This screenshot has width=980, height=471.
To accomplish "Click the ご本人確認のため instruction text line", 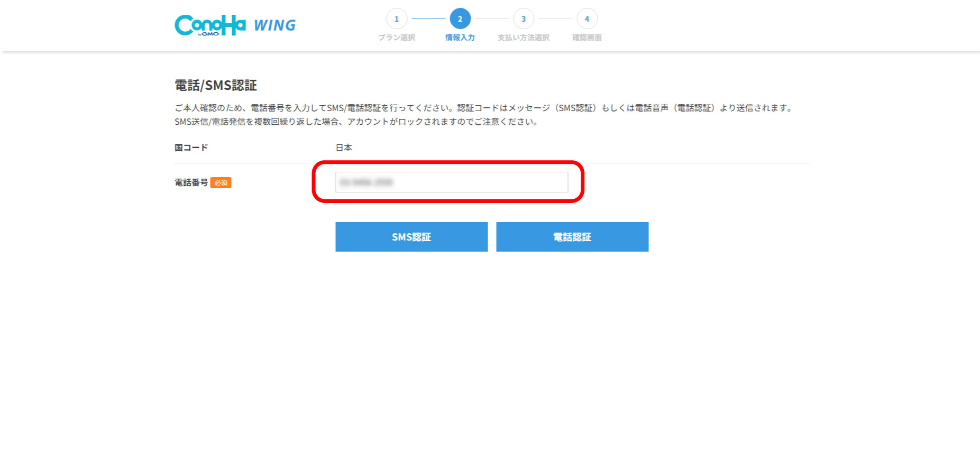I will tap(484, 108).
